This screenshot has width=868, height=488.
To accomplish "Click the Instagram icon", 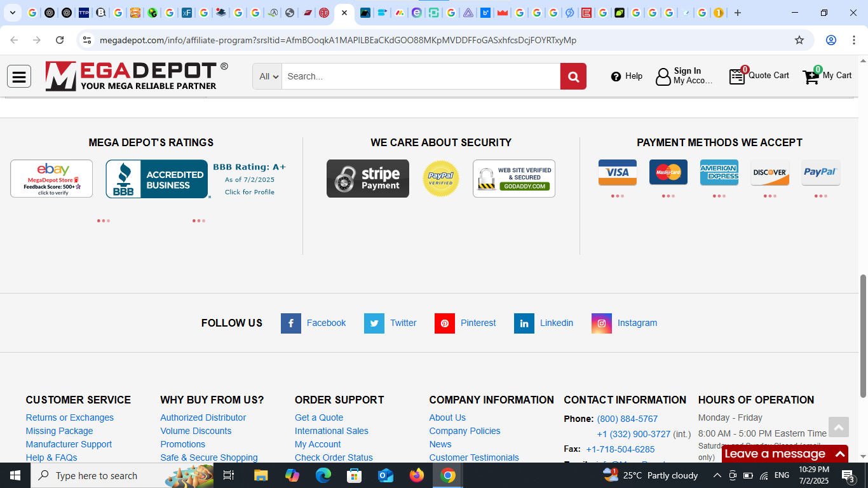I will click(x=602, y=323).
